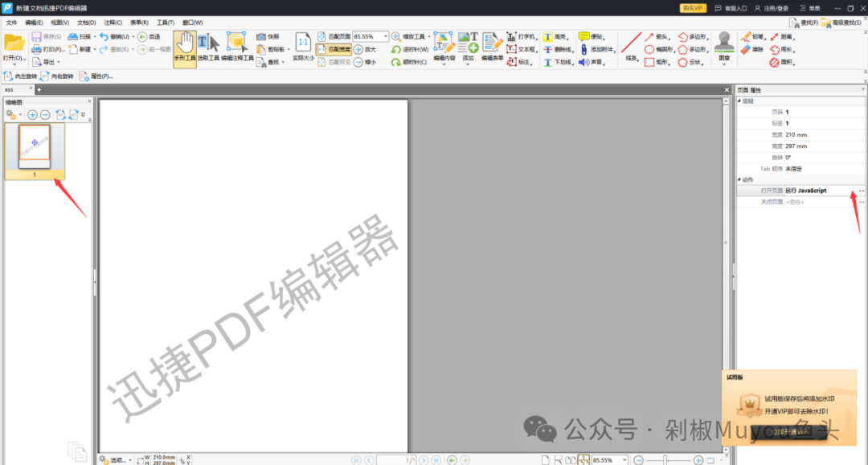Open the 注释(C) menu
This screenshot has height=465, width=868.
[x=113, y=23]
